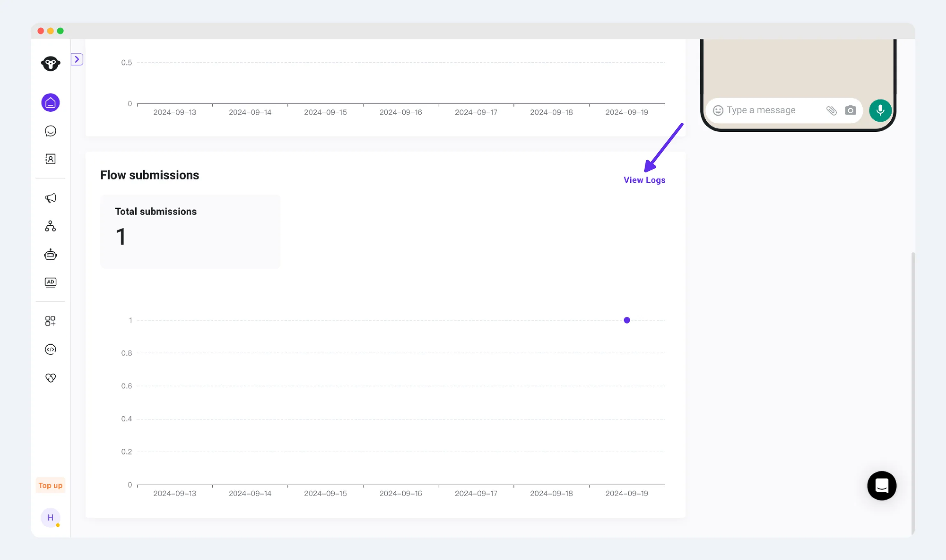The height and width of the screenshot is (560, 946).
Task: Click the attachment paperclip icon
Action: [831, 110]
